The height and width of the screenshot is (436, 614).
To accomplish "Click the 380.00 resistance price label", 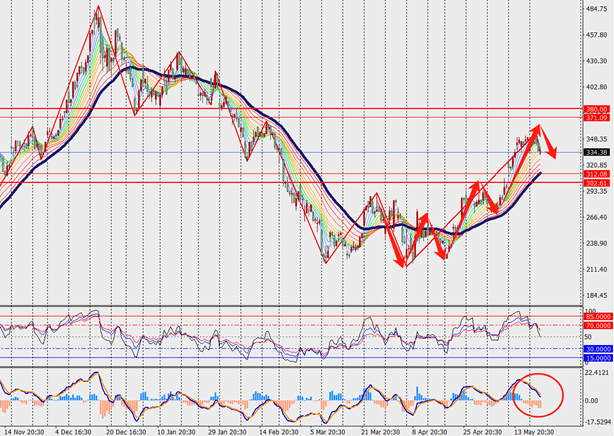I will (x=570, y=109).
